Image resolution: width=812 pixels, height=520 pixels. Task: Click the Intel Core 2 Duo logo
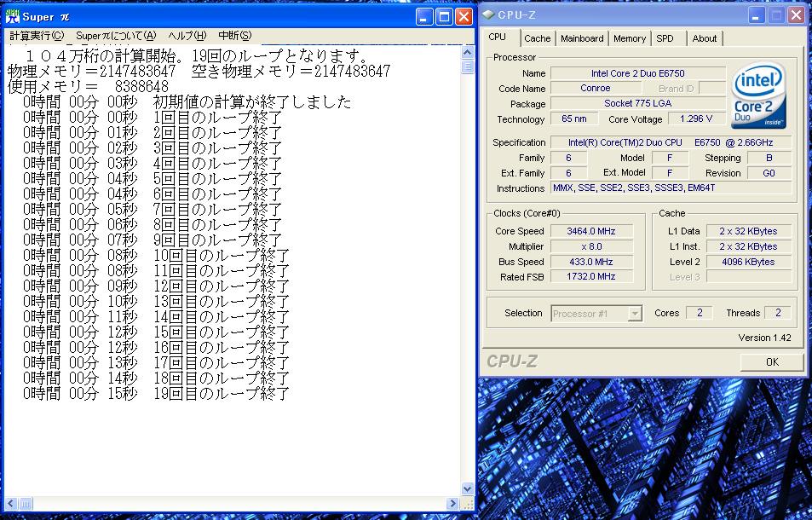(758, 95)
